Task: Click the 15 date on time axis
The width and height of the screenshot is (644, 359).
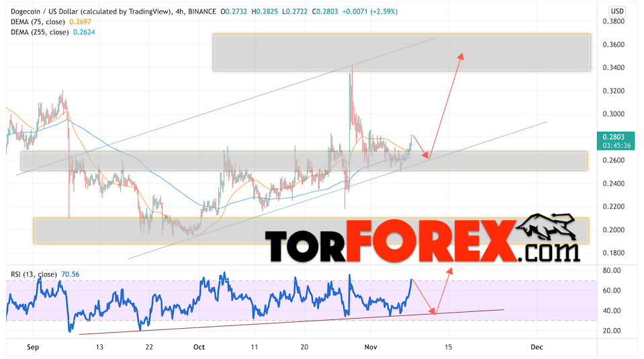Action: pos(448,347)
